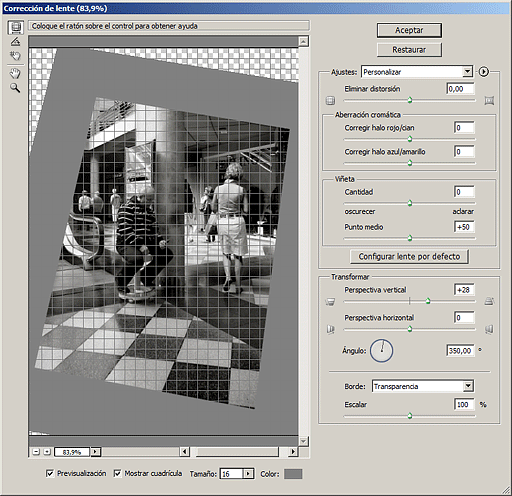Select the Remove Distortion tool icon

click(16, 28)
